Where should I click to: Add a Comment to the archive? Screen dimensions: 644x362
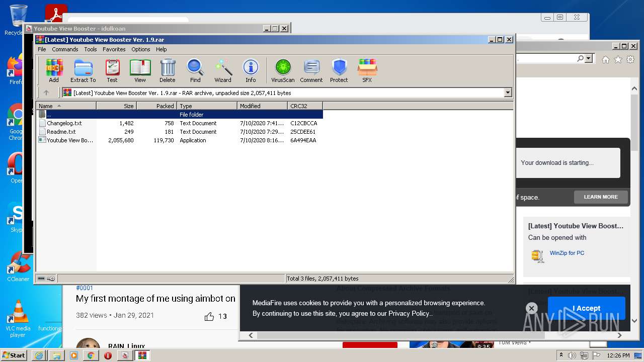(x=311, y=71)
